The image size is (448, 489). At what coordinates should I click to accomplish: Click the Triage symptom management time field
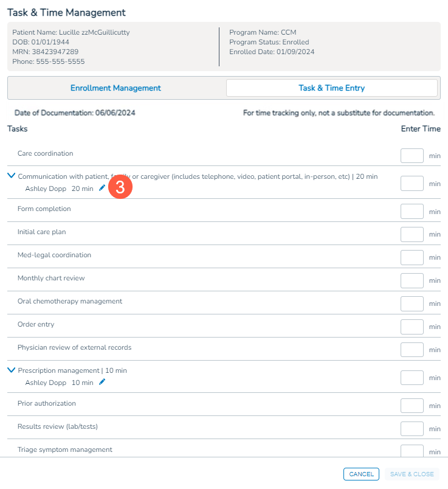tap(412, 451)
